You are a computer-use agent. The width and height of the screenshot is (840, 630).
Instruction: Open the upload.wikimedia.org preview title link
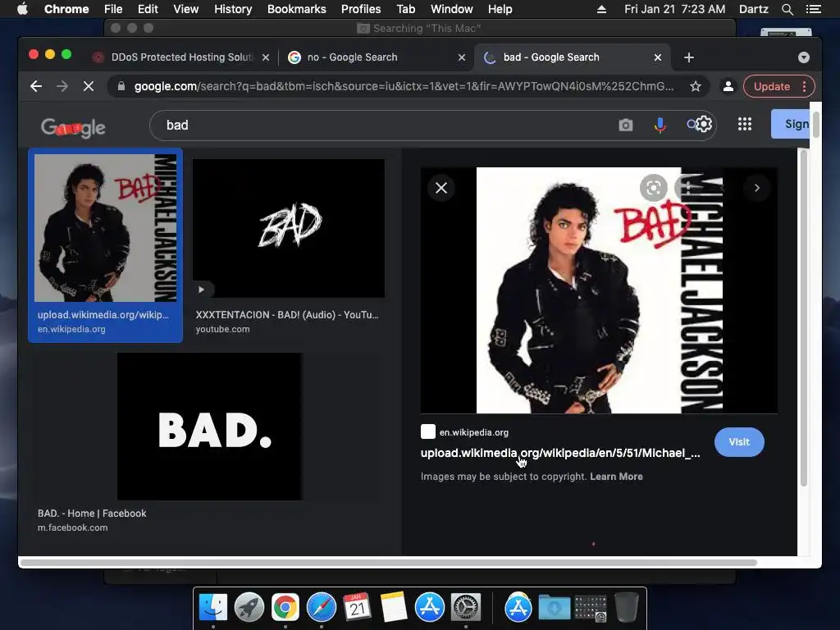tap(560, 453)
